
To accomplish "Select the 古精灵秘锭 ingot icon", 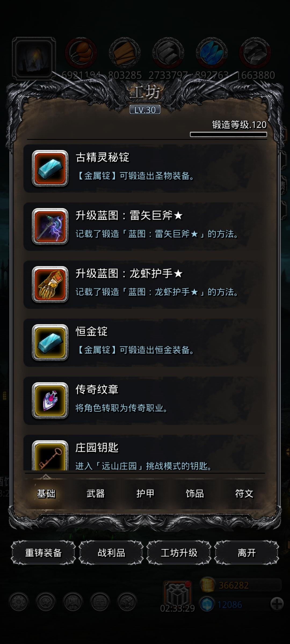I will (50, 168).
